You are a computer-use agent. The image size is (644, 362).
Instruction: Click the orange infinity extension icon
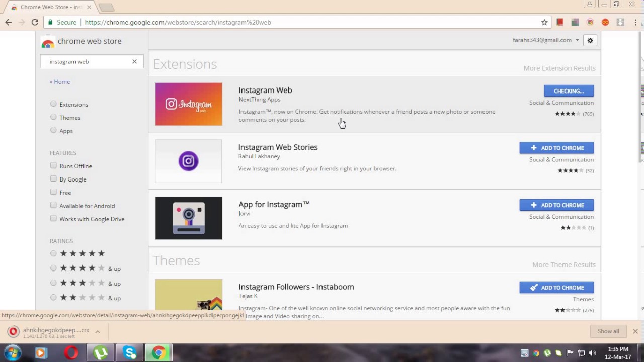pyautogui.click(x=605, y=22)
